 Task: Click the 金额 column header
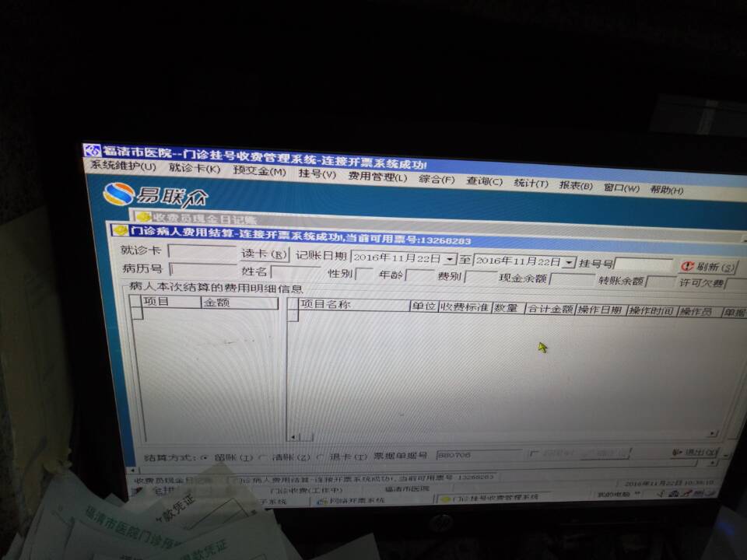(240, 303)
